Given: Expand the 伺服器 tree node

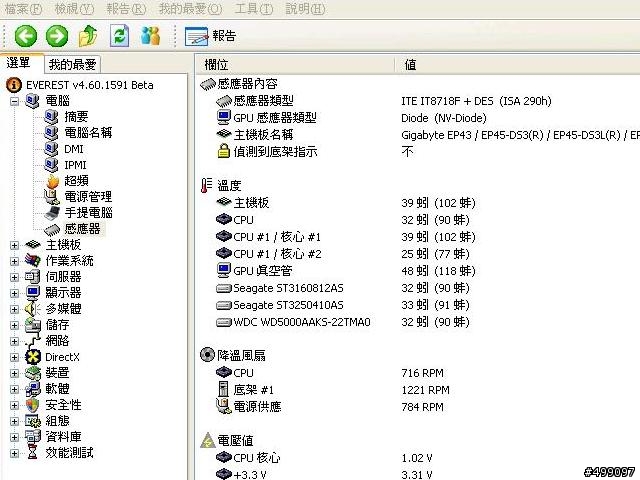Looking at the screenshot, I should [x=14, y=277].
